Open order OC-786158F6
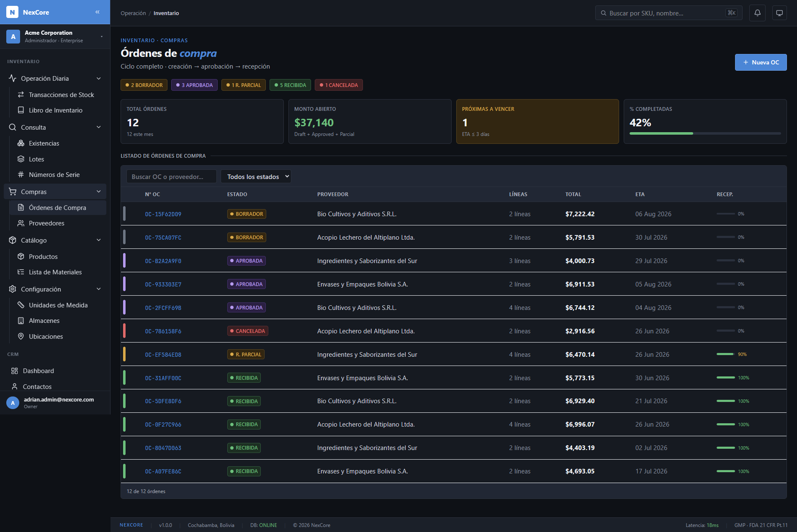Viewport: 797px width, 532px height. click(163, 331)
